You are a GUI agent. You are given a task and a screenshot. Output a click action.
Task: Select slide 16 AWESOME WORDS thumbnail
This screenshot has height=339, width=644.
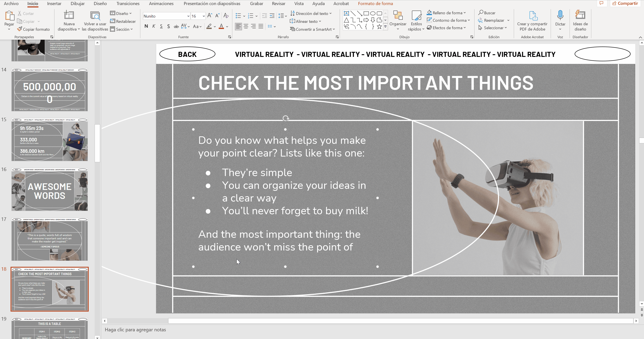[x=49, y=189]
